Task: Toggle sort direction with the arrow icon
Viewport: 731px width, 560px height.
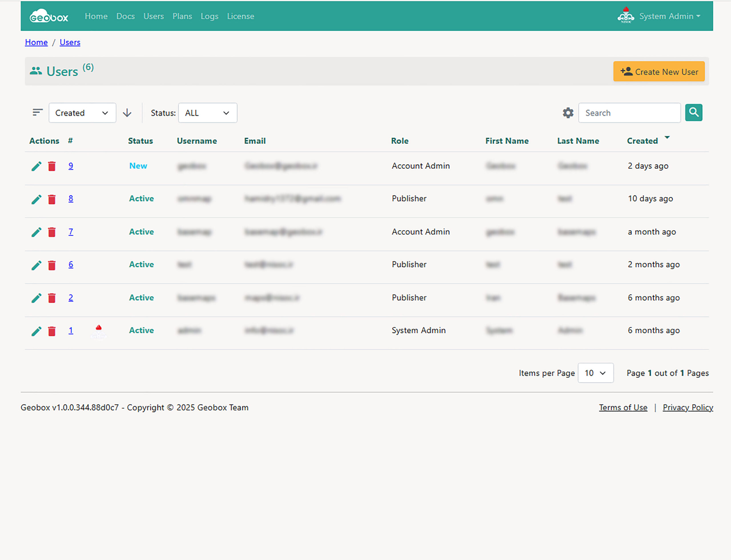Action: click(x=127, y=113)
